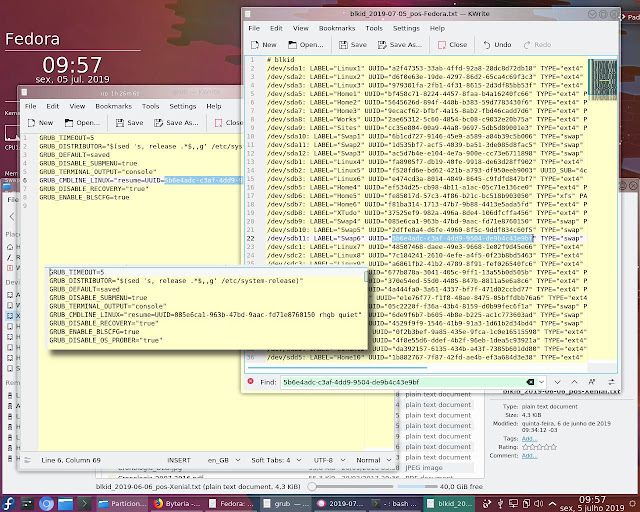Click line-modes icon in grub status bar
The image size is (640, 512).
click(x=27, y=460)
